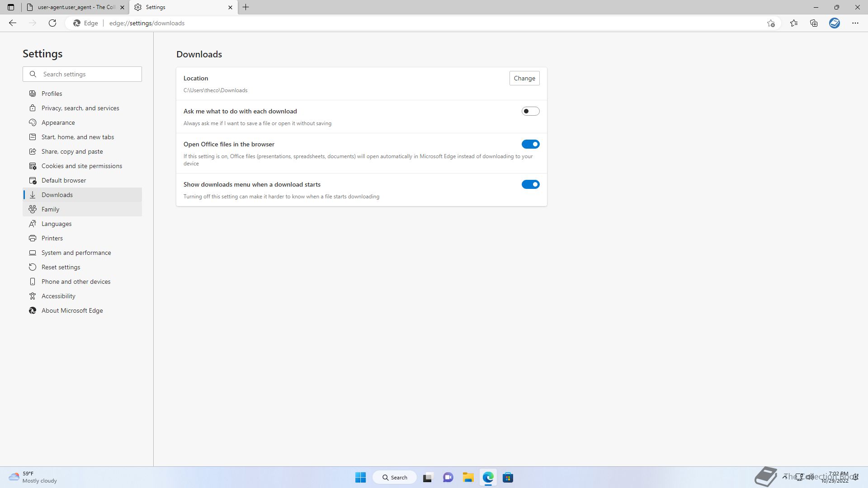The height and width of the screenshot is (488, 868).
Task: Disable Open Office files in browser
Action: (x=530, y=144)
